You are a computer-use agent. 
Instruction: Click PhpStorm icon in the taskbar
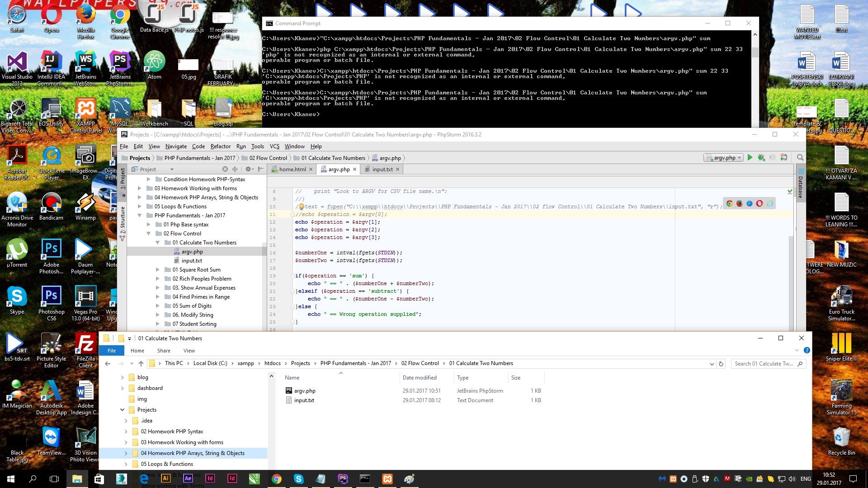tap(343, 479)
